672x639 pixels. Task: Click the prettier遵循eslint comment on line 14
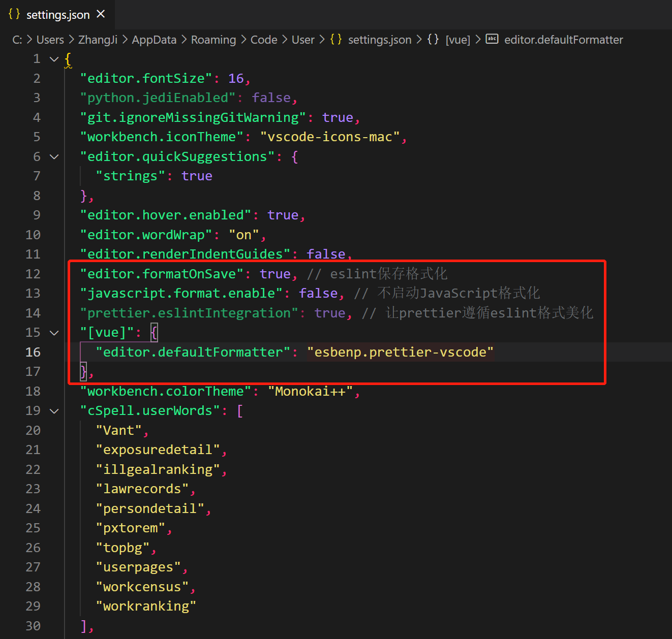[x=477, y=313]
